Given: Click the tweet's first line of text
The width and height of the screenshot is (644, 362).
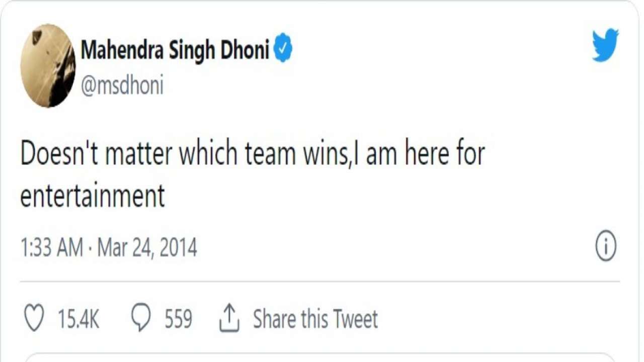Looking at the screenshot, I should click(252, 154).
